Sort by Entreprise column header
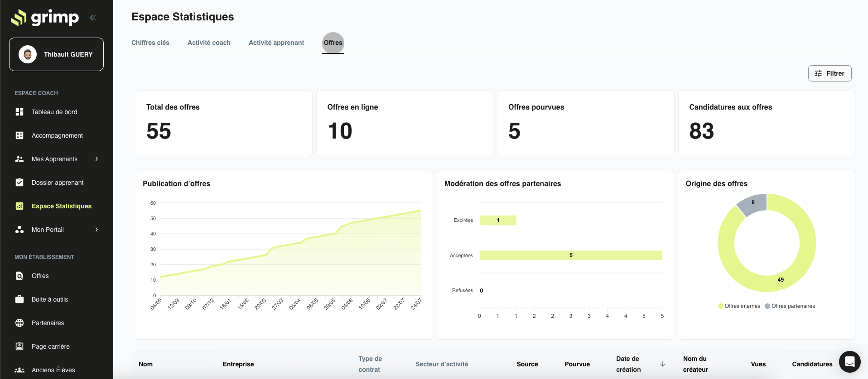 238,364
